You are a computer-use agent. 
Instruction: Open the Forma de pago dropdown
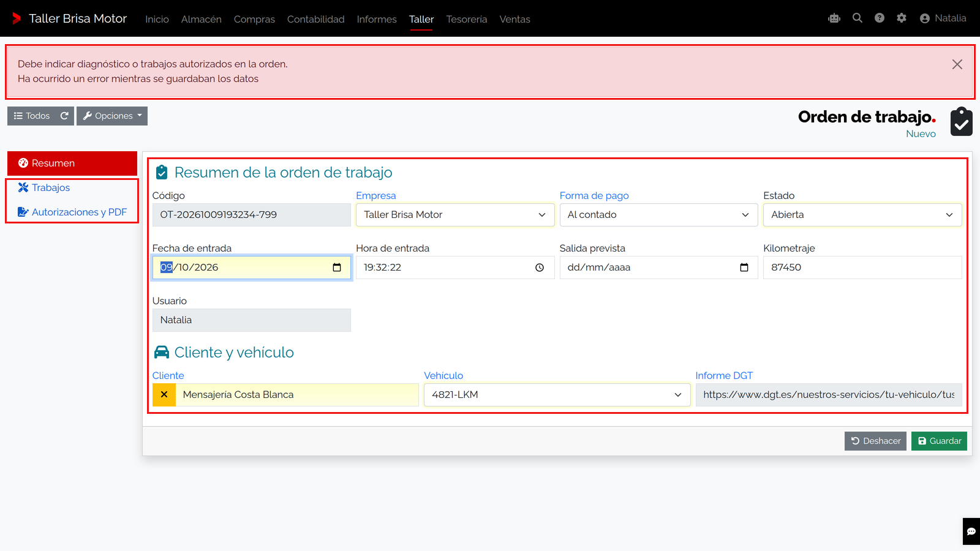pos(658,215)
